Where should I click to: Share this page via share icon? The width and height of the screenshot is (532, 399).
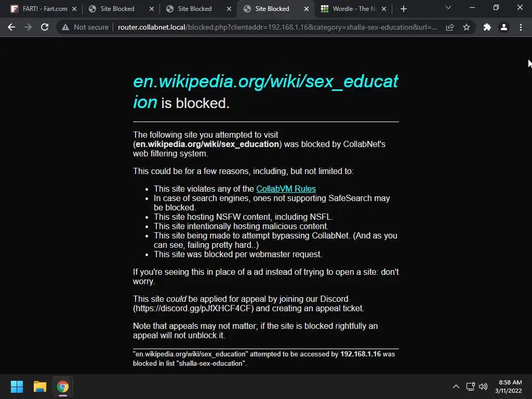pyautogui.click(x=450, y=27)
